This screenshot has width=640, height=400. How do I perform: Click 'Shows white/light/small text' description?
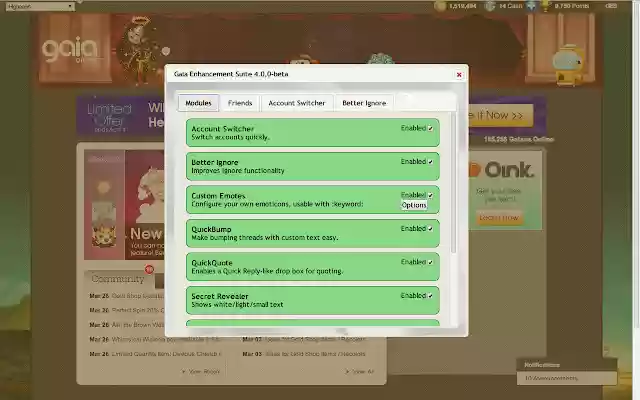[237, 304]
